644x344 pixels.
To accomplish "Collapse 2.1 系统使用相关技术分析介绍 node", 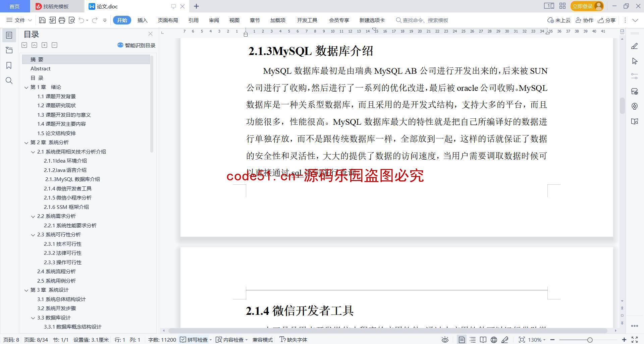I will pyautogui.click(x=33, y=152).
